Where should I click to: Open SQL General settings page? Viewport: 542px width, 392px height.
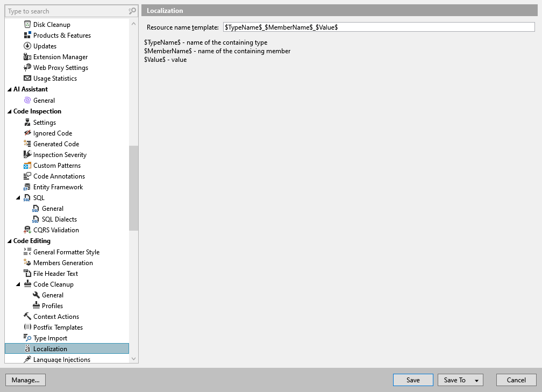pyautogui.click(x=53, y=209)
